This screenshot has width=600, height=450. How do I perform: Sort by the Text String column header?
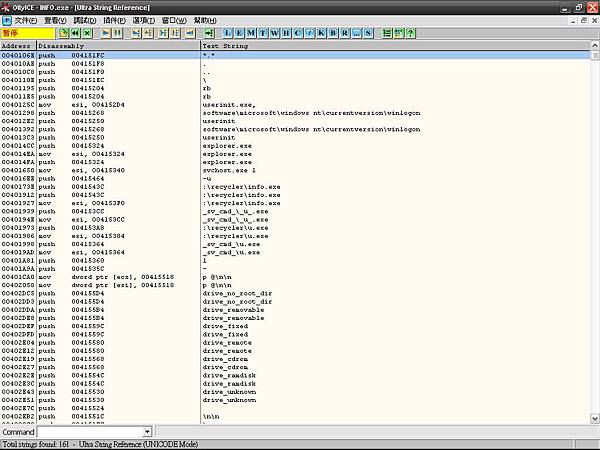click(x=395, y=46)
